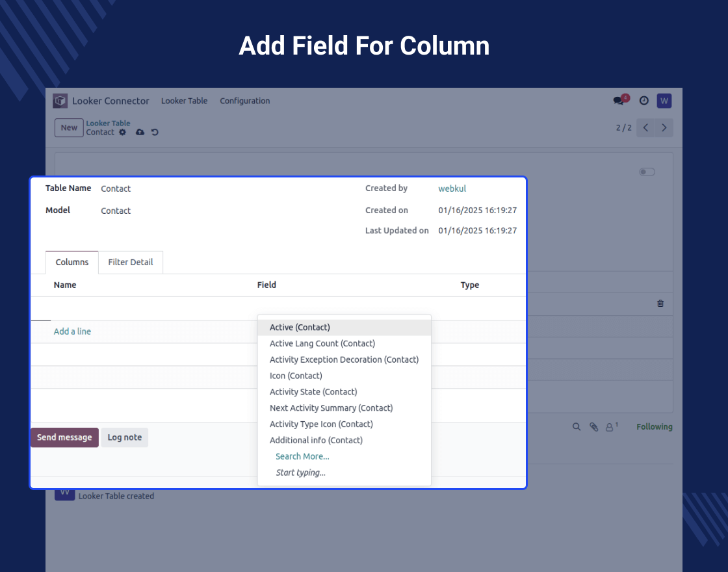The width and height of the screenshot is (728, 572).
Task: Click the Last Updated on date value
Action: point(477,231)
